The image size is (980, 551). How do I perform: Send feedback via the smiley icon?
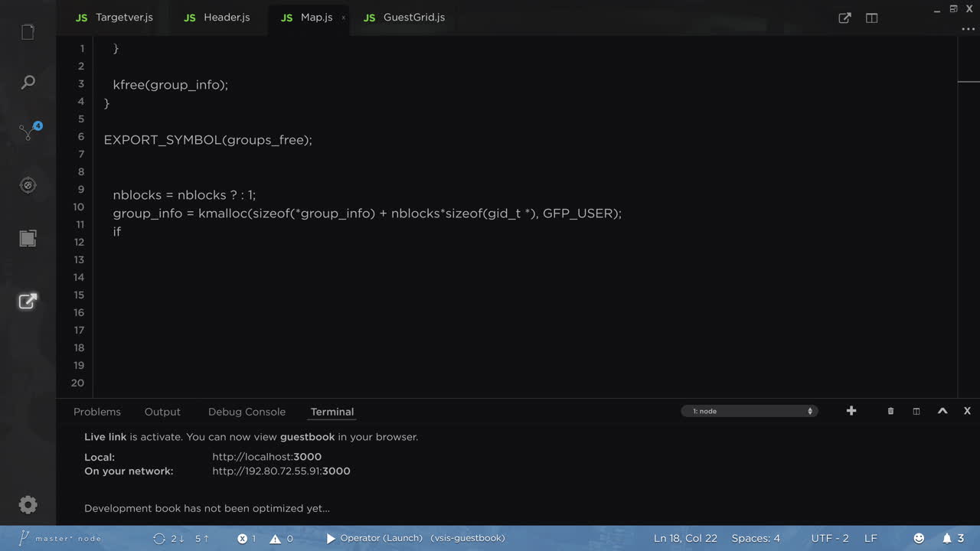918,538
